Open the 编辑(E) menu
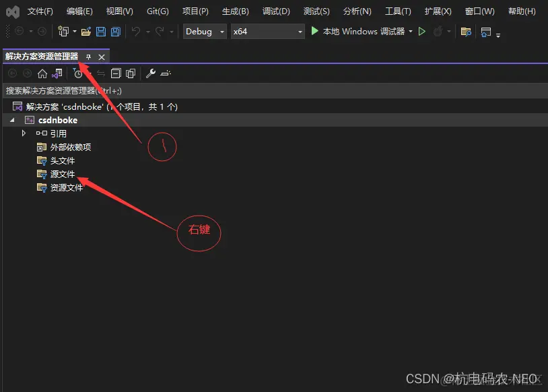This screenshot has width=548, height=392. click(79, 11)
